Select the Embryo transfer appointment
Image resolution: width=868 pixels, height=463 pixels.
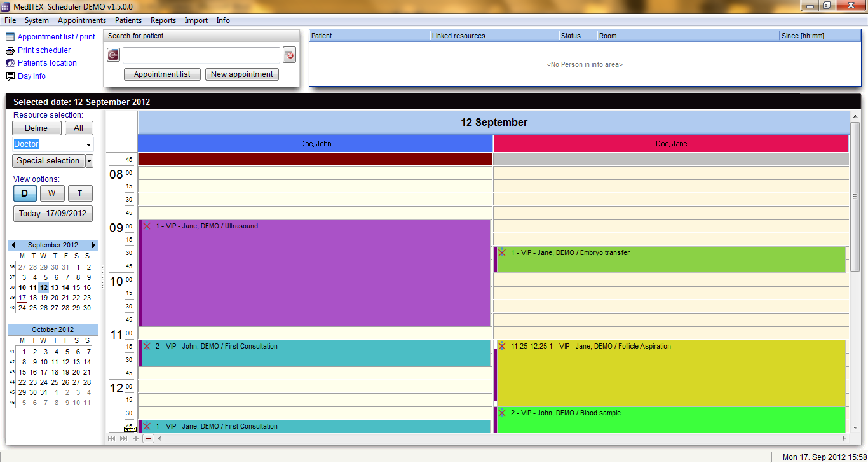670,259
